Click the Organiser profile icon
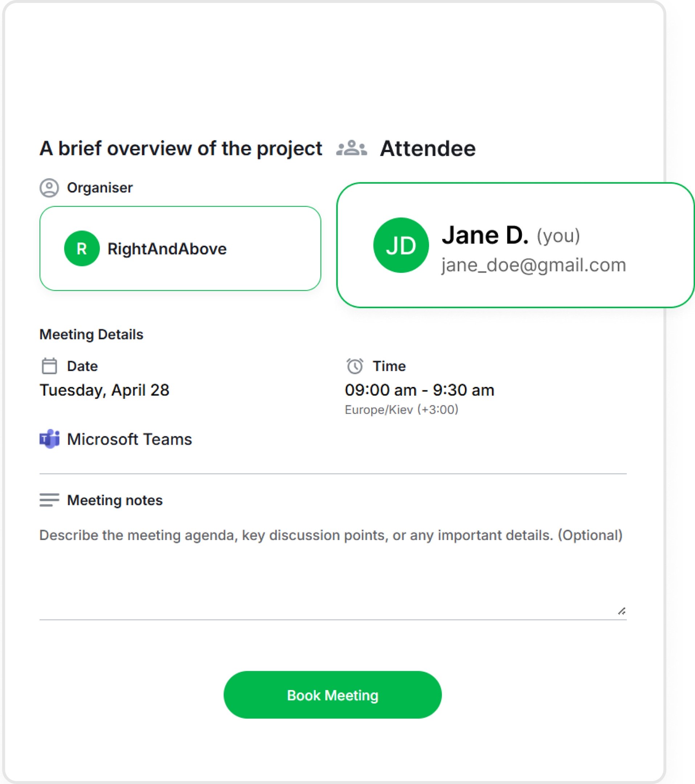Screen dimensions: 695x784 point(49,188)
